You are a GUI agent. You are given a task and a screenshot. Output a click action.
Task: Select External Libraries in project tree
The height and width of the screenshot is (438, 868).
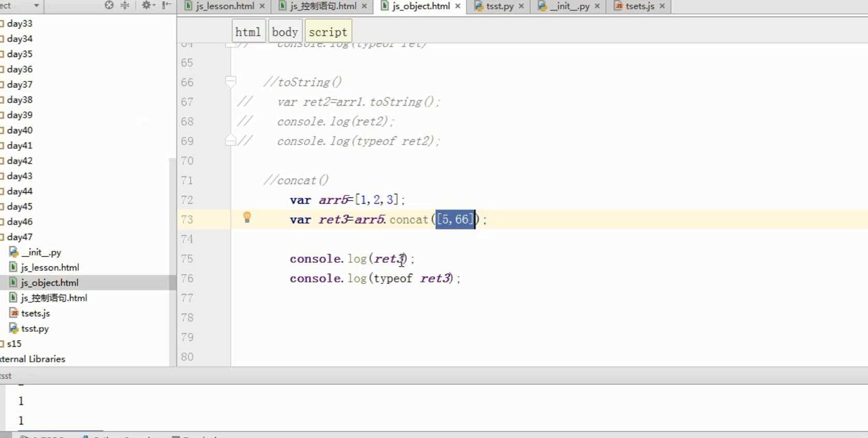[32, 359]
